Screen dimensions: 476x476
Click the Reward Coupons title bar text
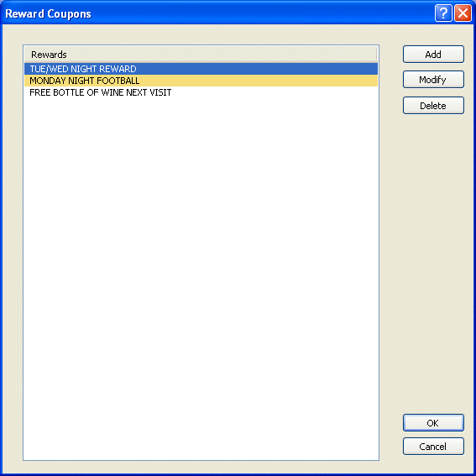tap(48, 13)
